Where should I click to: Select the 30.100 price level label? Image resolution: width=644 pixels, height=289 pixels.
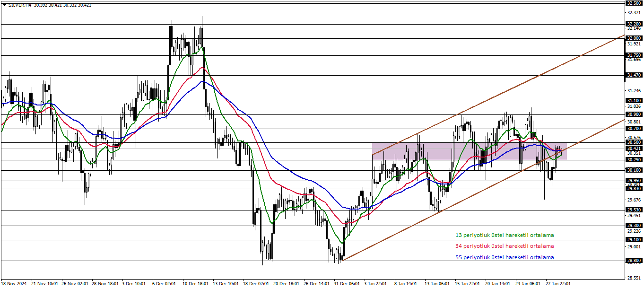point(634,170)
